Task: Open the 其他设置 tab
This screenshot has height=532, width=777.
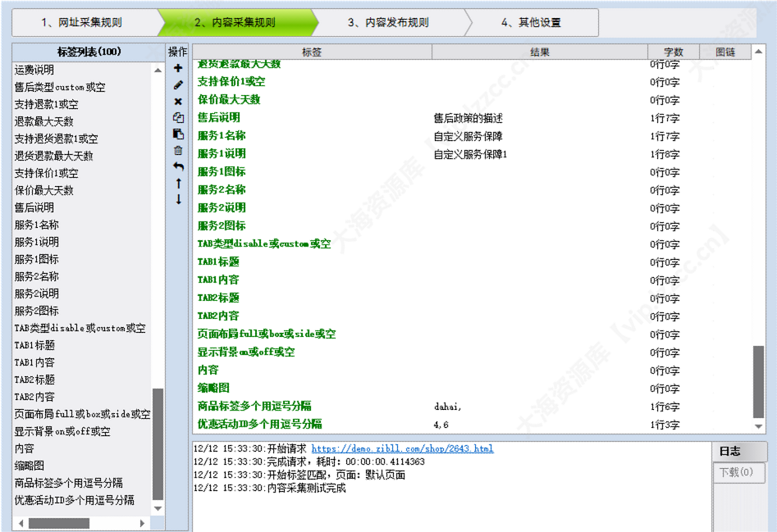Action: point(533,22)
